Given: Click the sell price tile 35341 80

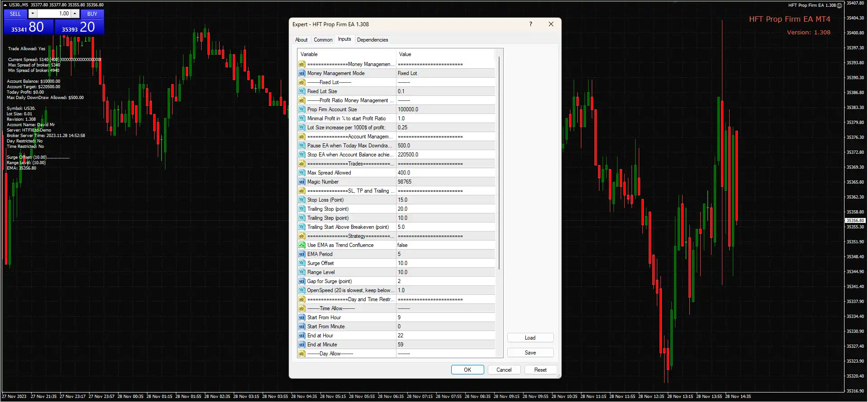Looking at the screenshot, I should (29, 27).
